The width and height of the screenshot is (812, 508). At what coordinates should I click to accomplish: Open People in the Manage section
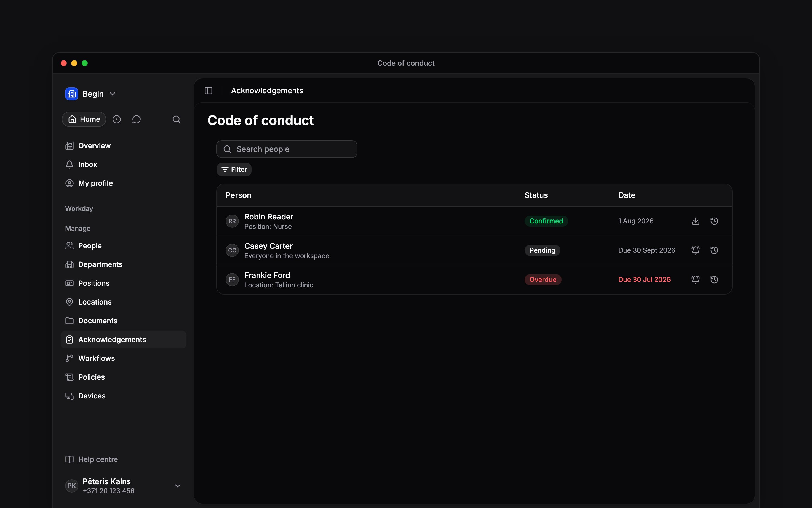point(124,246)
